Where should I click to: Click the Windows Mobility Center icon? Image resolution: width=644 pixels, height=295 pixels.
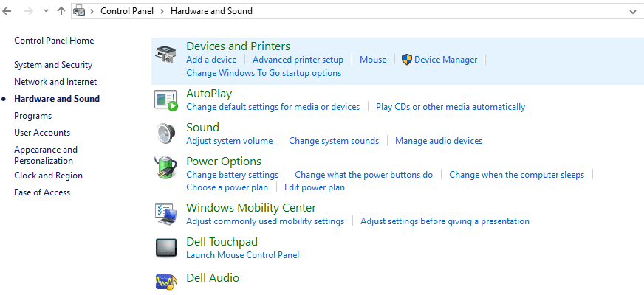click(166, 214)
